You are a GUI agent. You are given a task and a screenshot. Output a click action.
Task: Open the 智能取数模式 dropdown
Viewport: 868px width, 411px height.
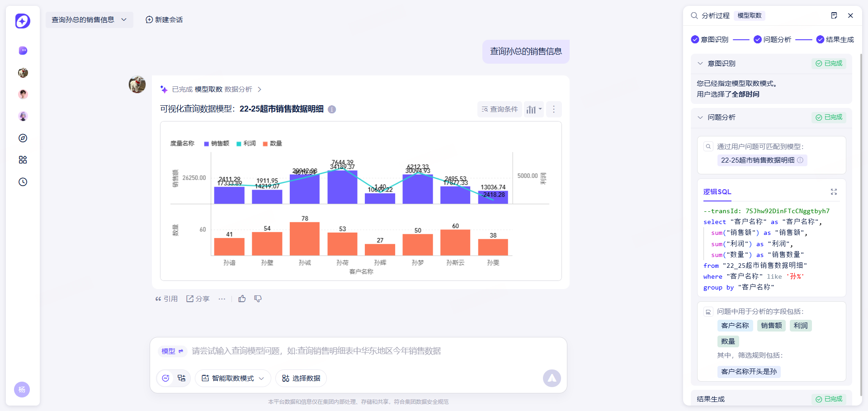point(233,378)
